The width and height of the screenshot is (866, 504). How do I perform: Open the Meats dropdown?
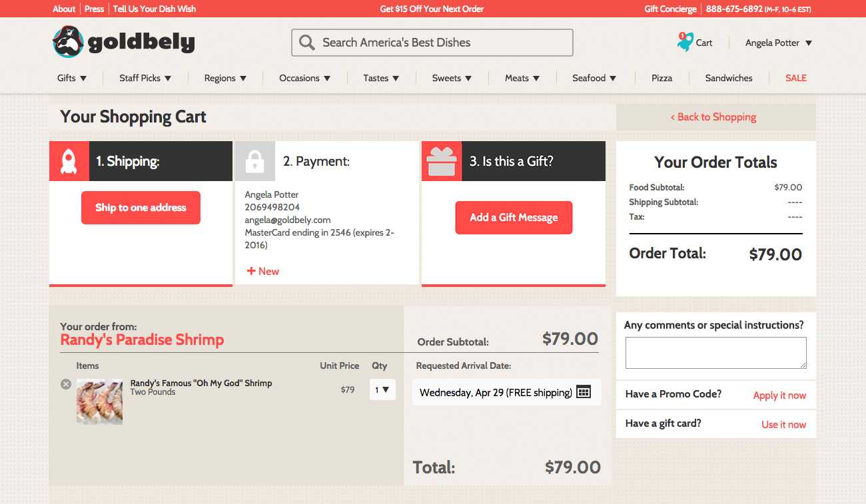coord(522,78)
